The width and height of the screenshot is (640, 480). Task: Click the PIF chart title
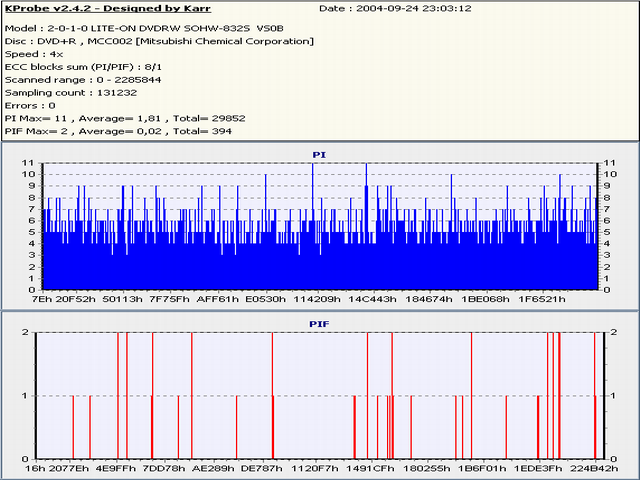319,324
